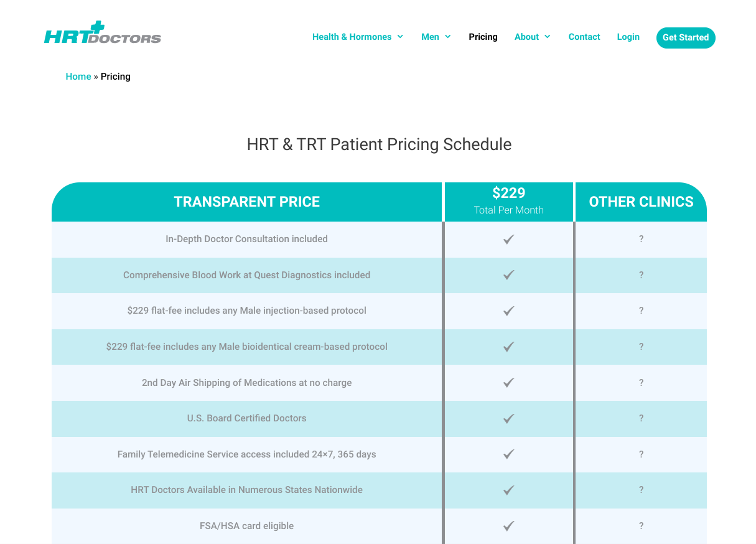Click the HRT Doctors logo
Screen dimensions: 756x544
tap(103, 34)
